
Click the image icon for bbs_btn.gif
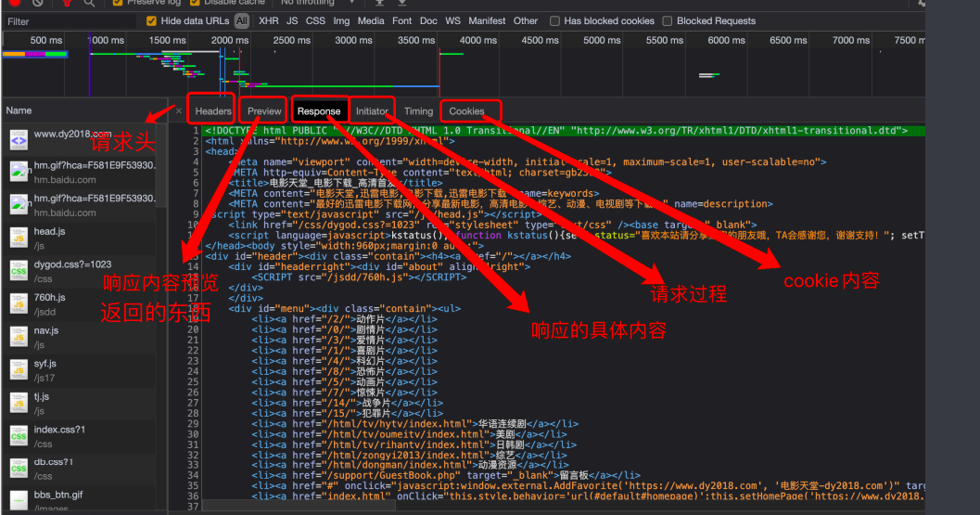click(19, 500)
